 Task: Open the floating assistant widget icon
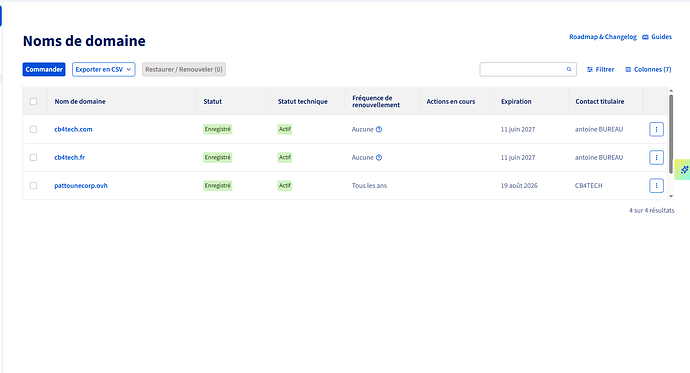coord(683,169)
